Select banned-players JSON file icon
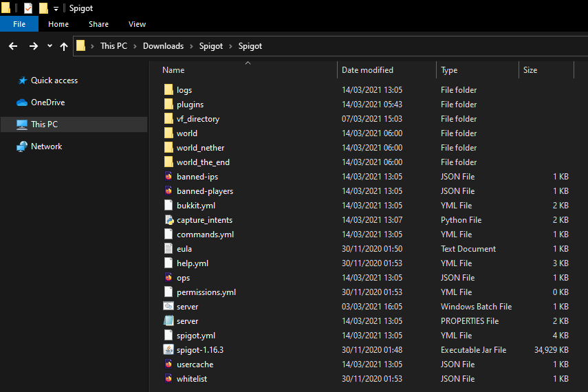This screenshot has width=588, height=392. point(168,191)
